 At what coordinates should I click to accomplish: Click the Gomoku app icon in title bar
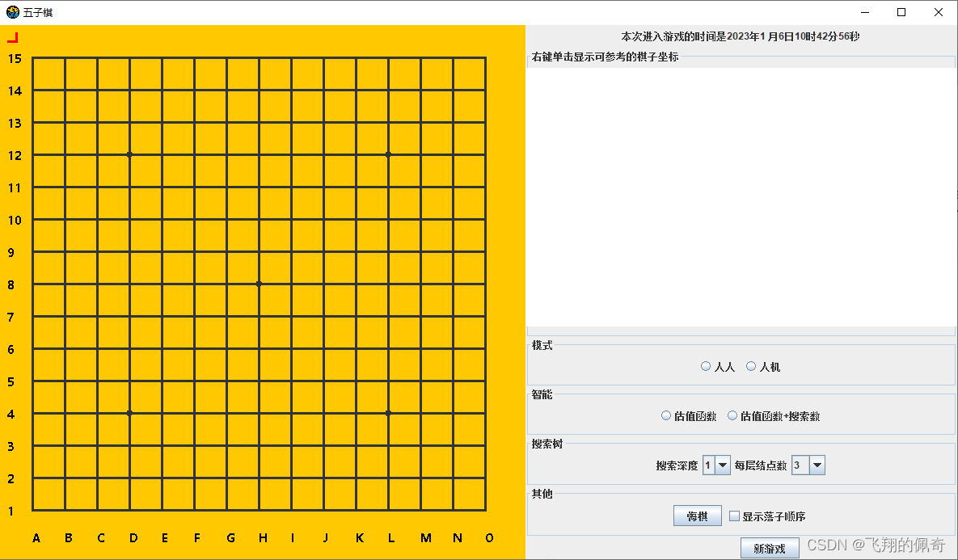[x=12, y=12]
